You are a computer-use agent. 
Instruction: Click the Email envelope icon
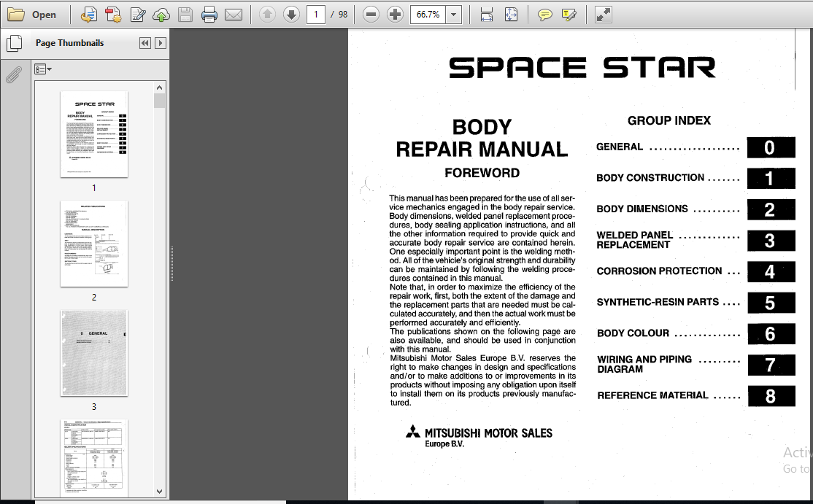[234, 15]
